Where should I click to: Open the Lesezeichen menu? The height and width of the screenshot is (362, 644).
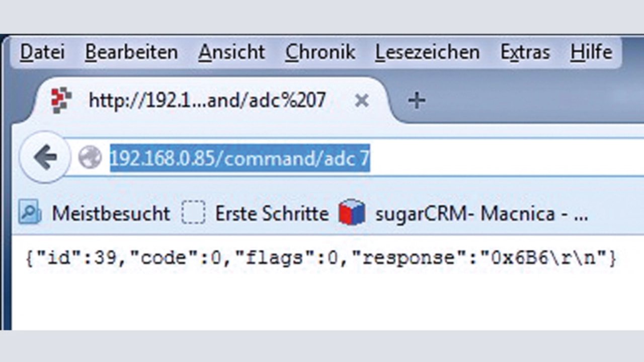pos(427,52)
